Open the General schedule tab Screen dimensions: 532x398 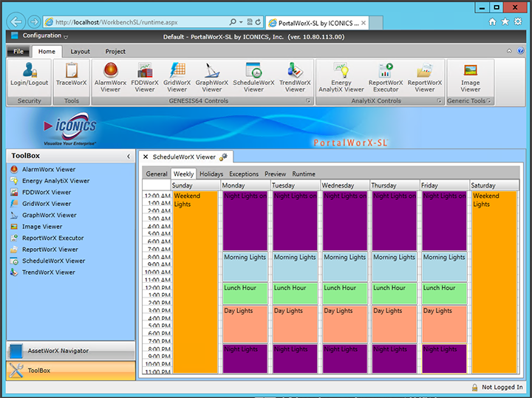pyautogui.click(x=157, y=174)
